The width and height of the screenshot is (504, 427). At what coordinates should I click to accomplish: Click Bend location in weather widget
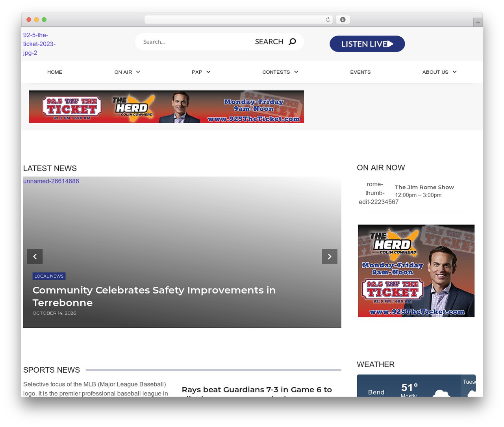click(x=376, y=392)
